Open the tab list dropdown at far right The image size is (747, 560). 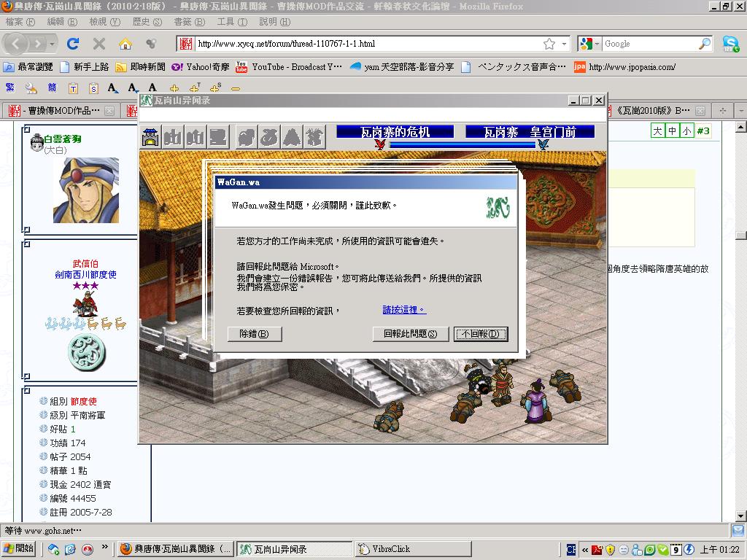tap(741, 111)
